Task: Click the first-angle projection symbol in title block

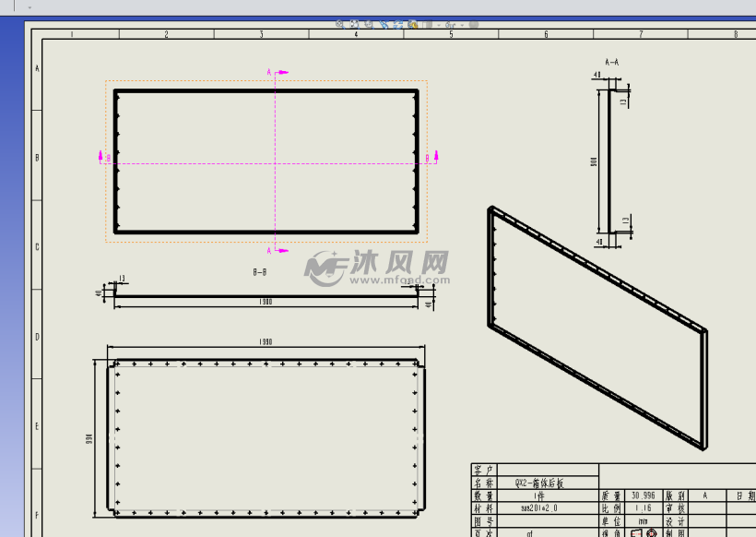Action: coord(643,533)
